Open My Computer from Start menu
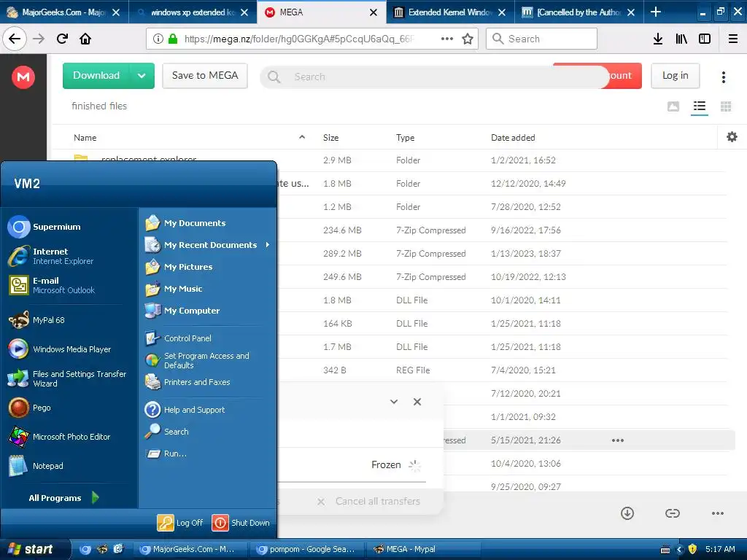 click(182, 311)
